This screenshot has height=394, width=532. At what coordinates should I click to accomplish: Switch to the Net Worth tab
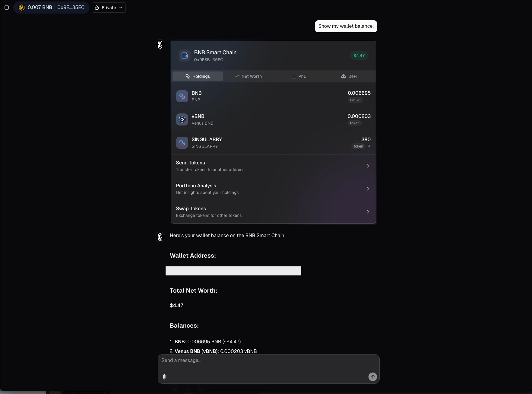[248, 76]
